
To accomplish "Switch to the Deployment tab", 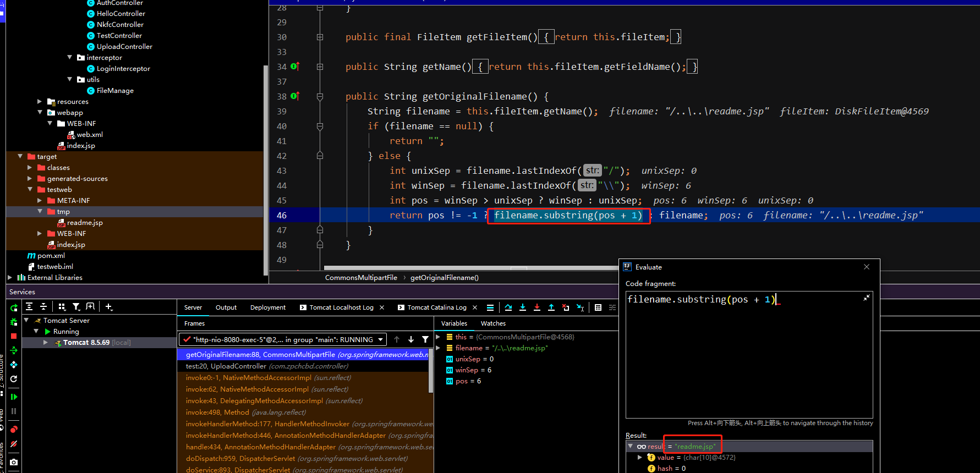I will (268, 307).
